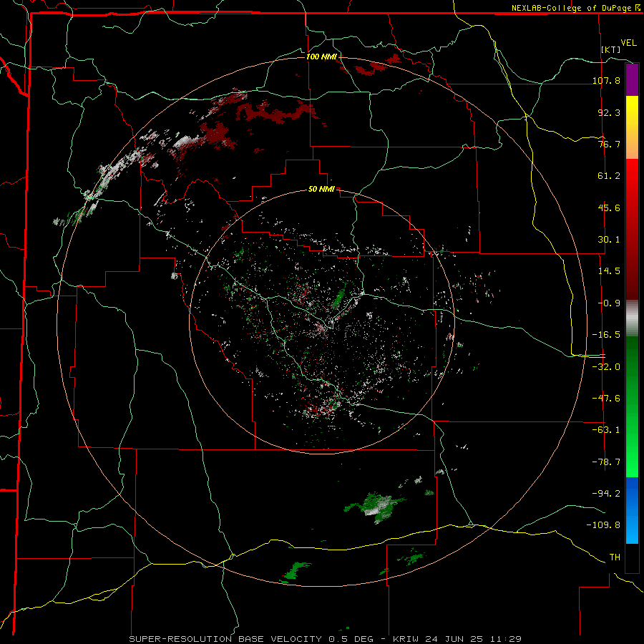The width and height of the screenshot is (644, 644).
Task: Click the TH label beside the scale
Action: tap(615, 557)
